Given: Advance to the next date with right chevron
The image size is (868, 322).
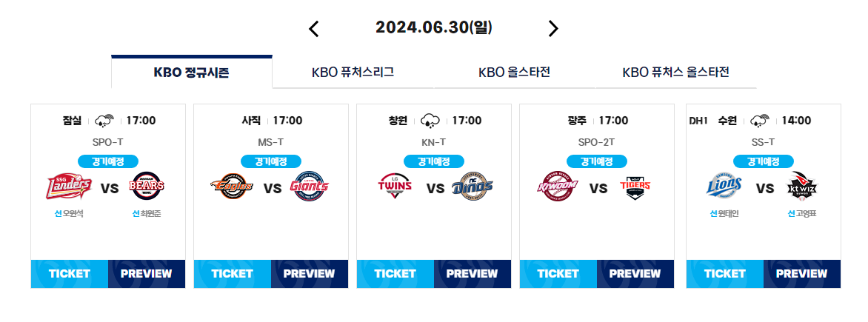Looking at the screenshot, I should pyautogui.click(x=553, y=28).
